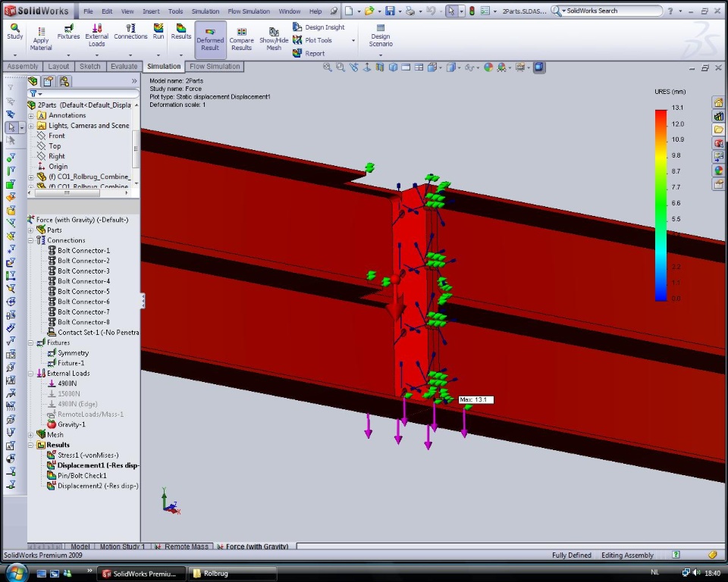The height and width of the screenshot is (582, 728).
Task: Select the Stress1 (-vonMises-) result plot
Action: coord(88,455)
